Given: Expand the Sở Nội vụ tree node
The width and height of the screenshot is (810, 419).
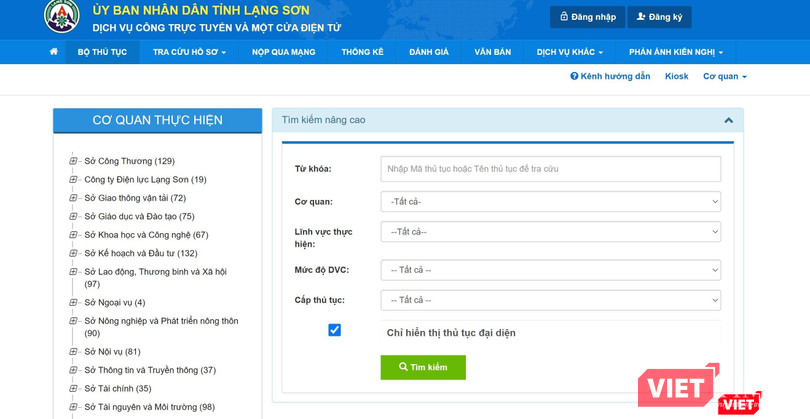Looking at the screenshot, I should tap(73, 352).
